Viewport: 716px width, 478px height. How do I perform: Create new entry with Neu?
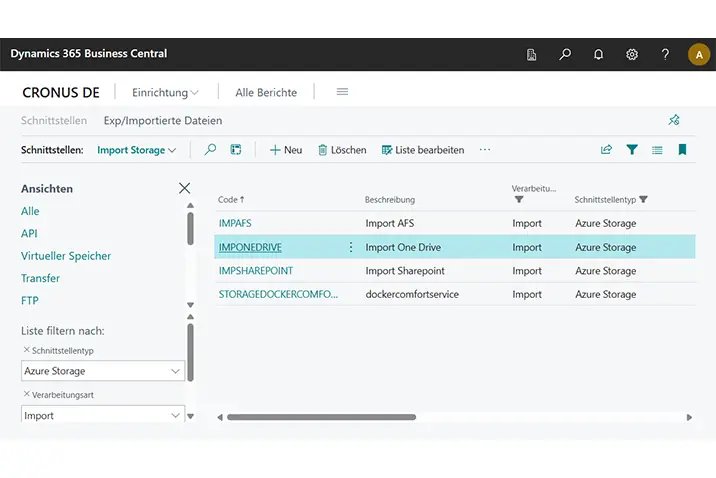point(286,150)
